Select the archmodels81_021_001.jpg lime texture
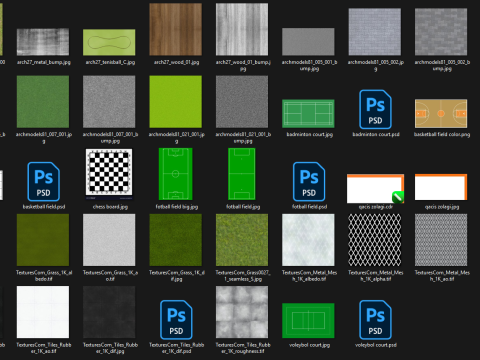The width and height of the screenshot is (480, 360). [x=176, y=102]
